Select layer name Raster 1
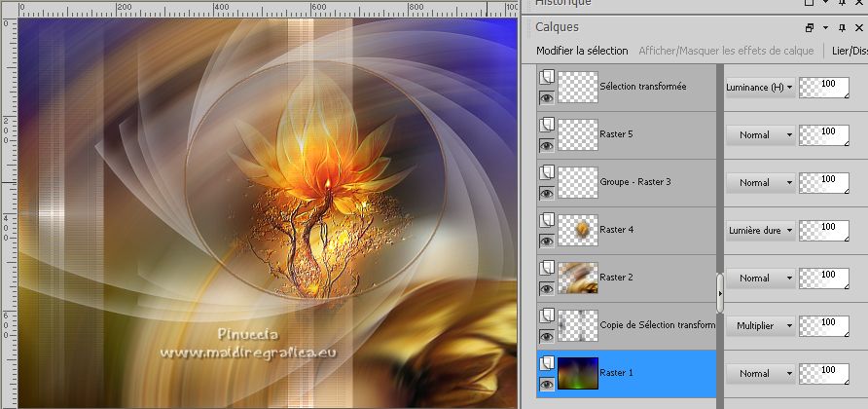The height and width of the screenshot is (409, 868). 616,372
